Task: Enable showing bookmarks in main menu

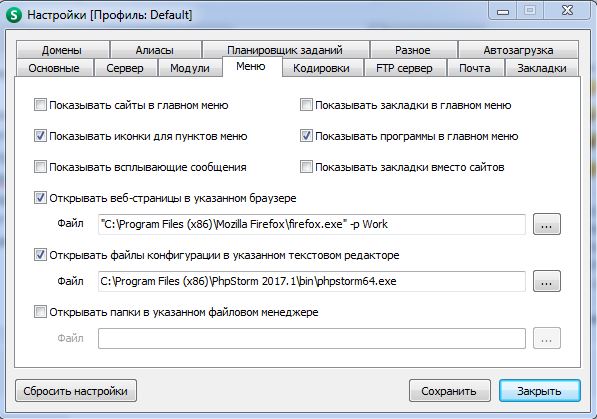Action: pos(306,105)
